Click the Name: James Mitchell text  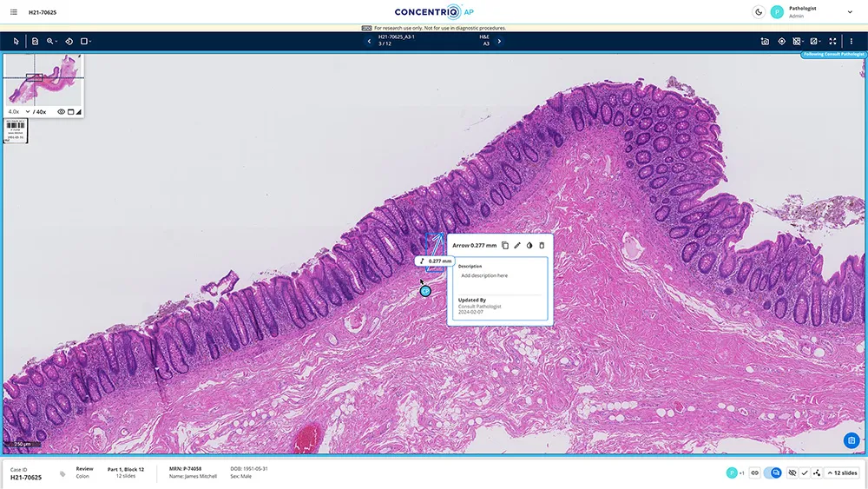pos(193,476)
